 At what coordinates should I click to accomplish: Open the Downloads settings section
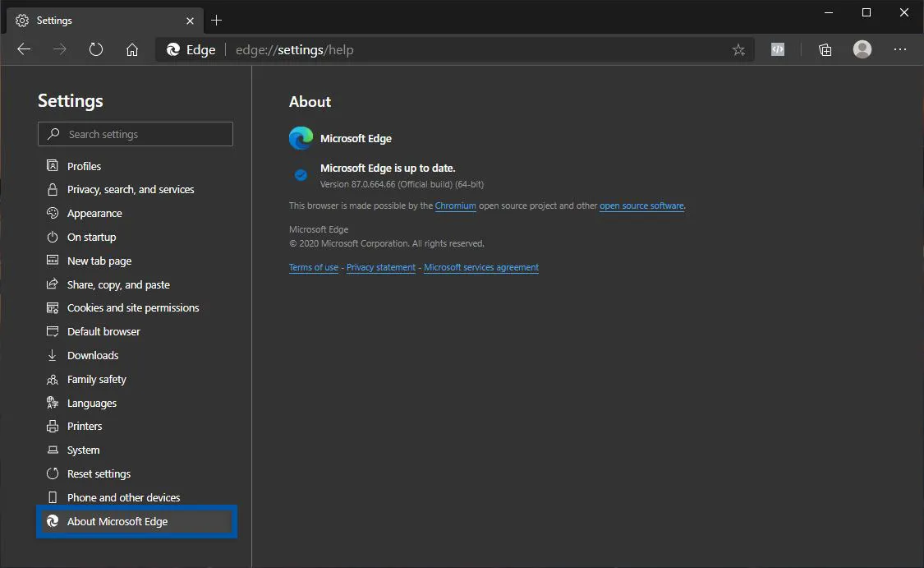(91, 355)
